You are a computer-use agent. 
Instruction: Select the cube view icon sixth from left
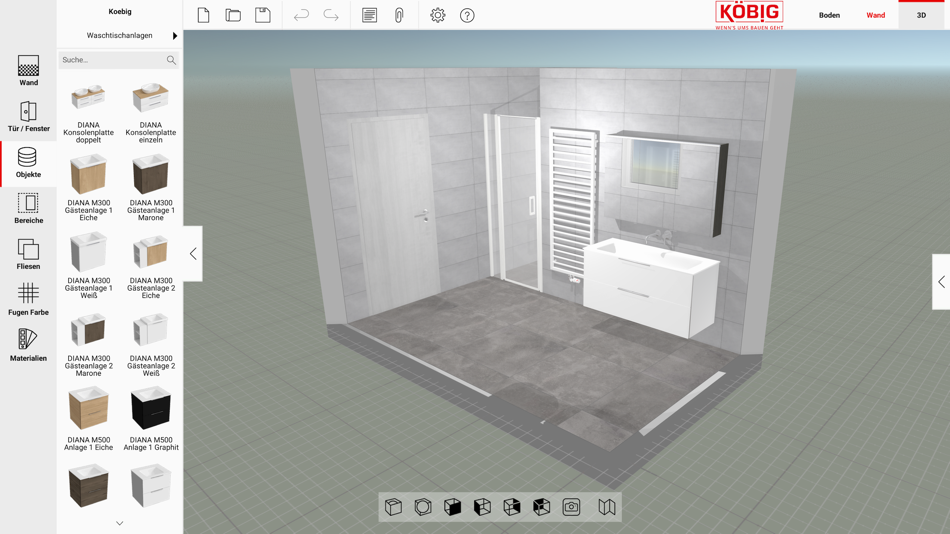point(542,507)
